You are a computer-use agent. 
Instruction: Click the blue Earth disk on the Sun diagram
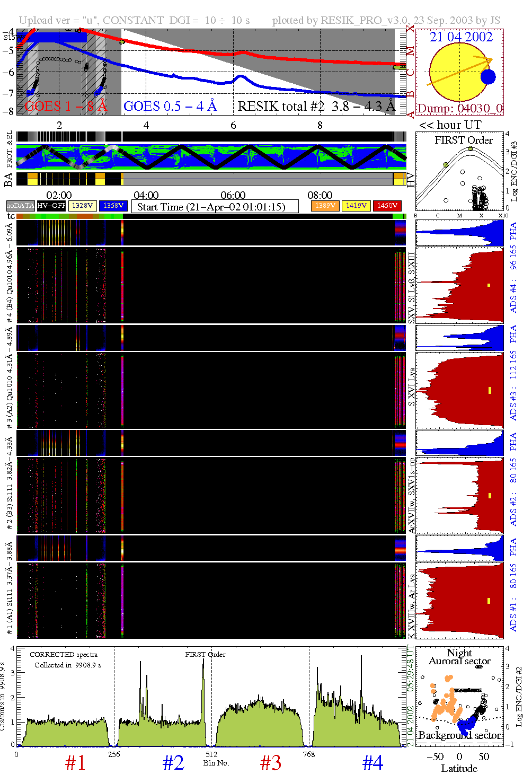coord(488,77)
